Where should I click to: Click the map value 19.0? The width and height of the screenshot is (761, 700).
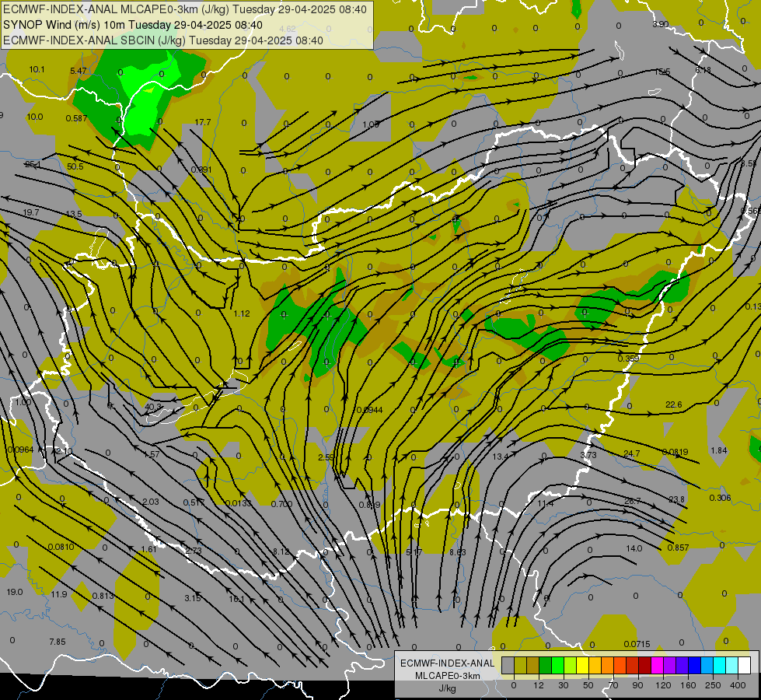(15, 592)
